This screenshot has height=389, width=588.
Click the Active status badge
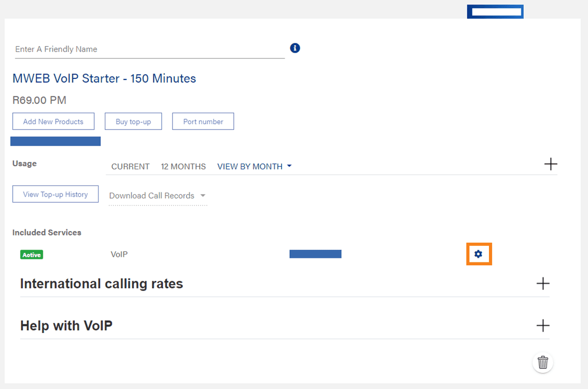(x=31, y=255)
